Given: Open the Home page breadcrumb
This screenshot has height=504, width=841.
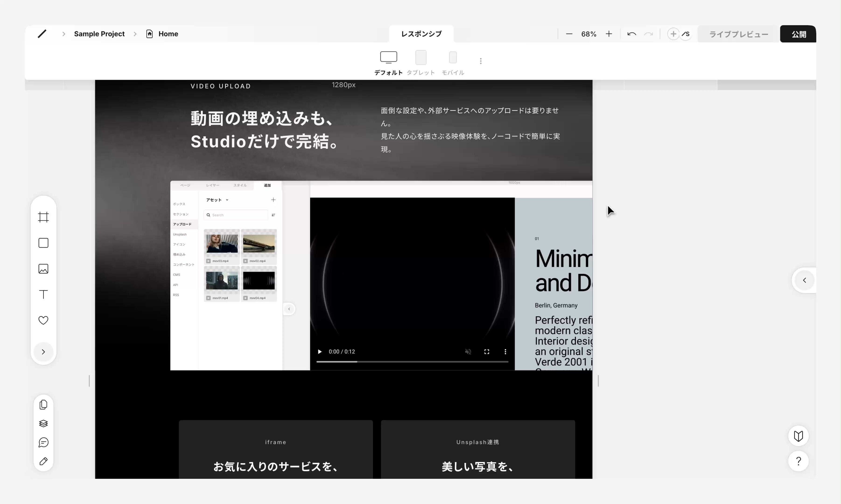Looking at the screenshot, I should [168, 34].
